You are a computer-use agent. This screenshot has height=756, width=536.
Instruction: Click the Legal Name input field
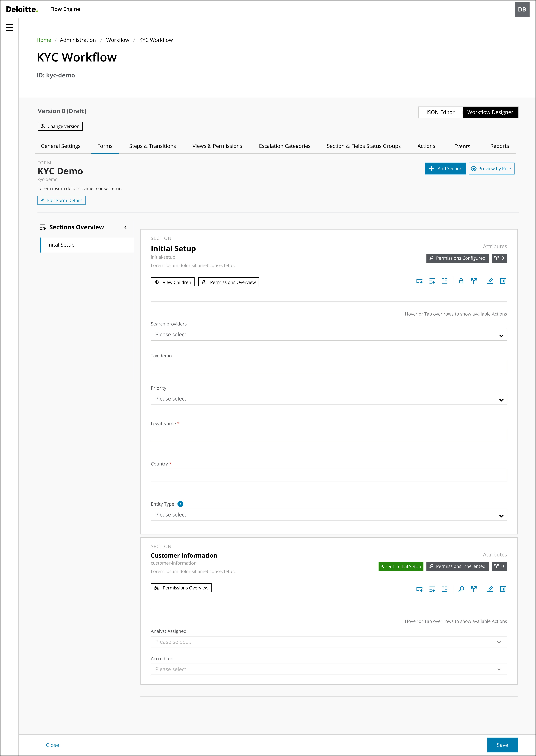pyautogui.click(x=328, y=435)
